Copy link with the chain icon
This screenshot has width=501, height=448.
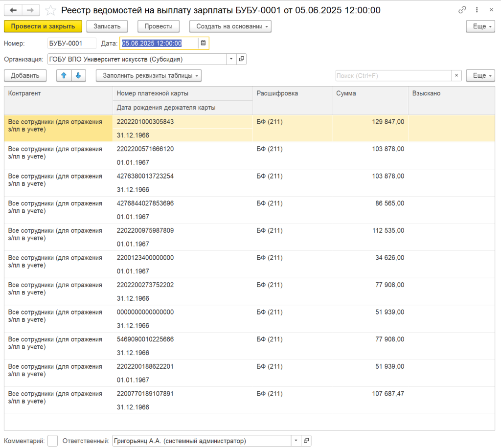tap(462, 10)
